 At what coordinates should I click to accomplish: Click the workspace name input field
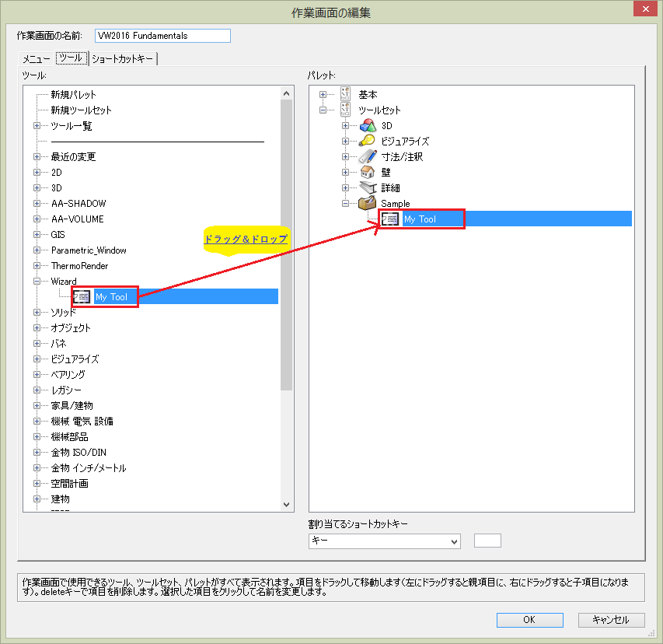tap(162, 36)
